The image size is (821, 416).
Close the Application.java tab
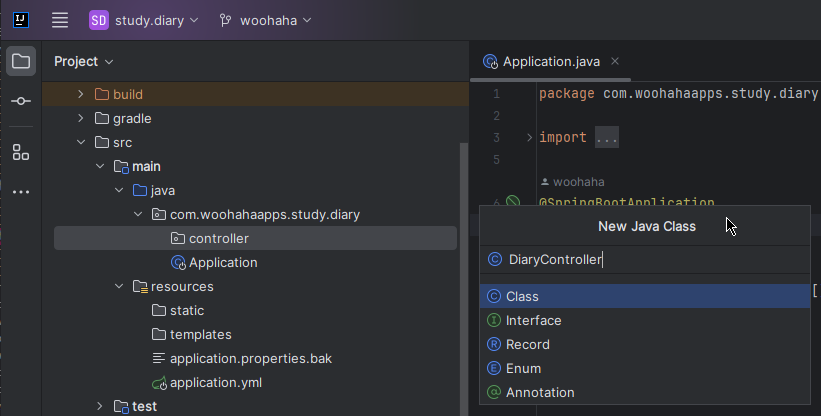(615, 61)
